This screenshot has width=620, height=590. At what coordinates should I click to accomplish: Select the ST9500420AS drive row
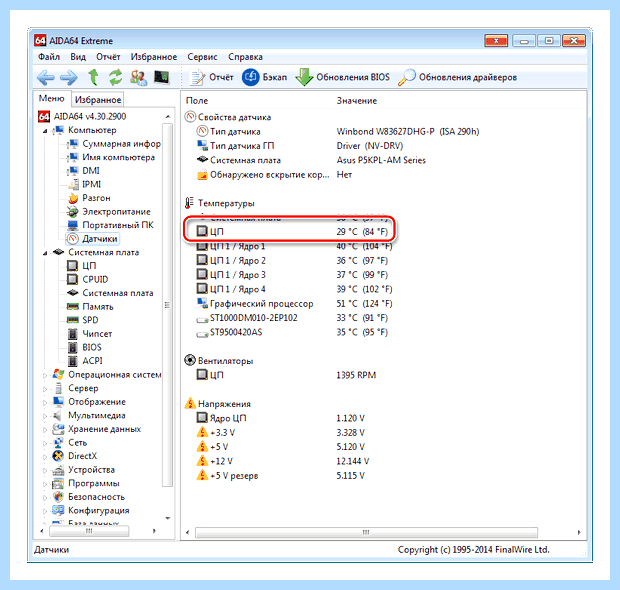[292, 333]
